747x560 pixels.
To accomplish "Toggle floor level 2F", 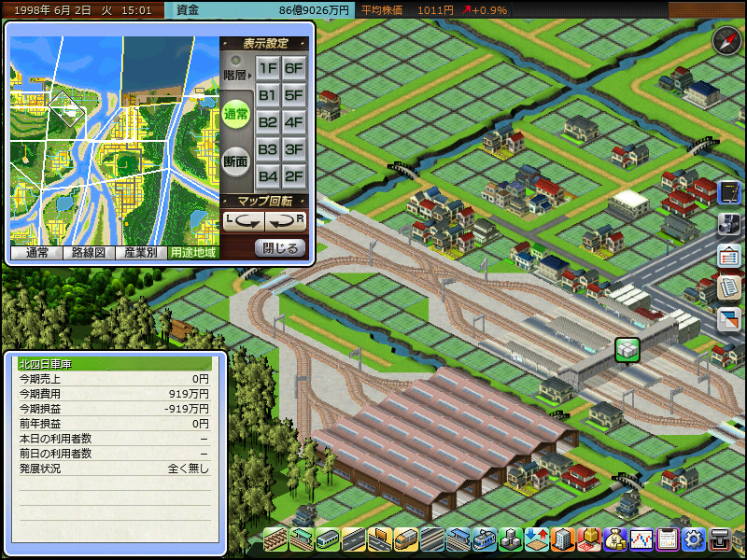I will tap(294, 176).
